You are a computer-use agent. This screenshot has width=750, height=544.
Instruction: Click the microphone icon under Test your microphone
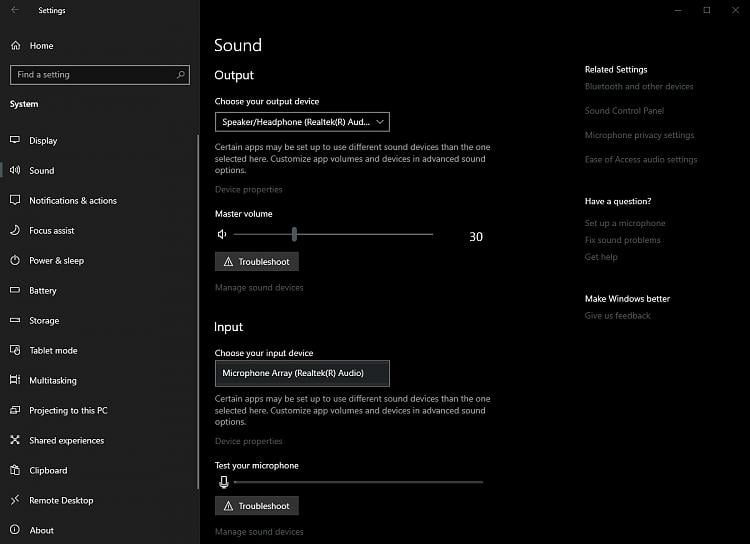click(x=223, y=482)
